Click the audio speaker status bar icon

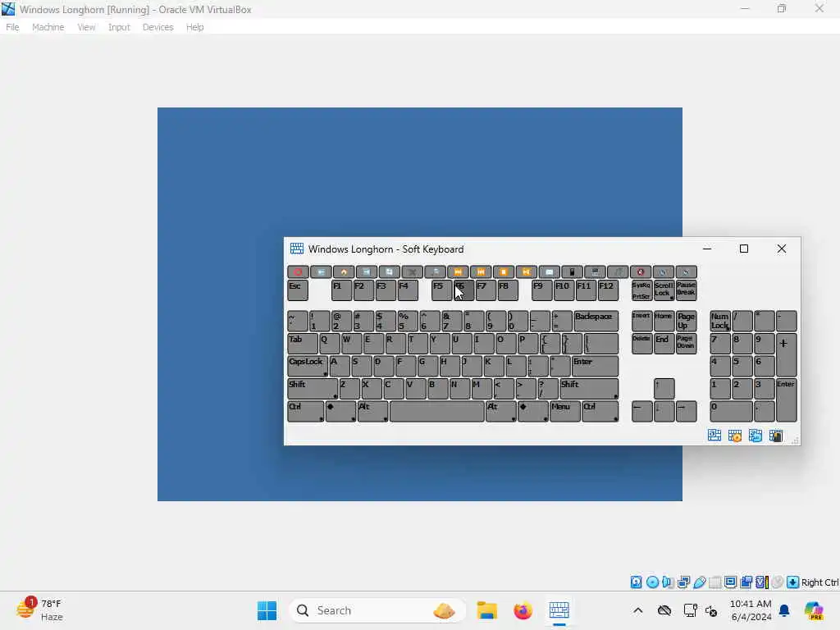click(x=668, y=582)
